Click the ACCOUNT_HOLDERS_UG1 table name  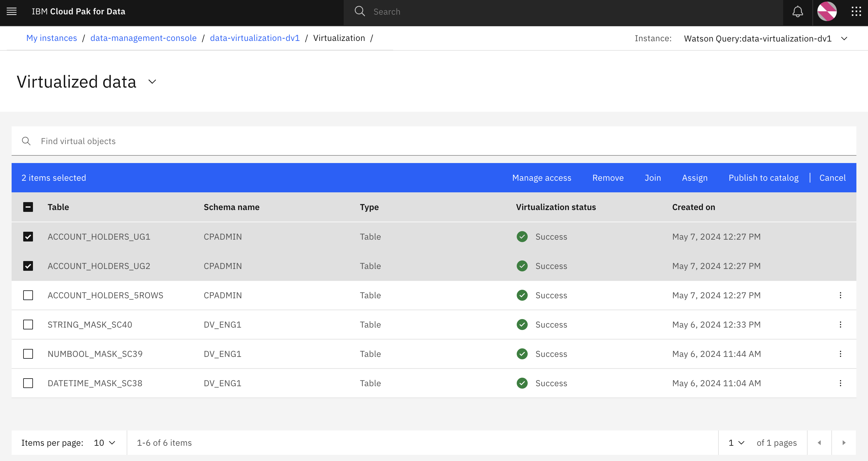pos(99,237)
